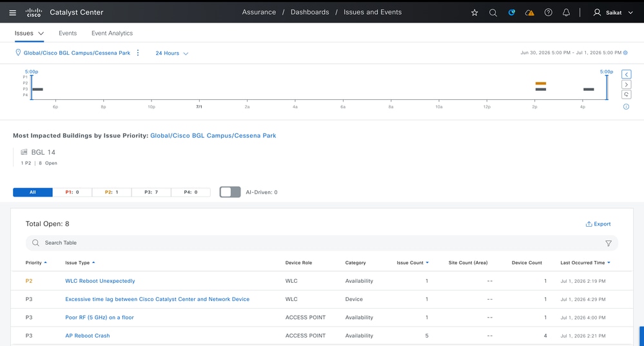Filter issues by P1: 0
The width and height of the screenshot is (644, 346).
[x=72, y=192]
